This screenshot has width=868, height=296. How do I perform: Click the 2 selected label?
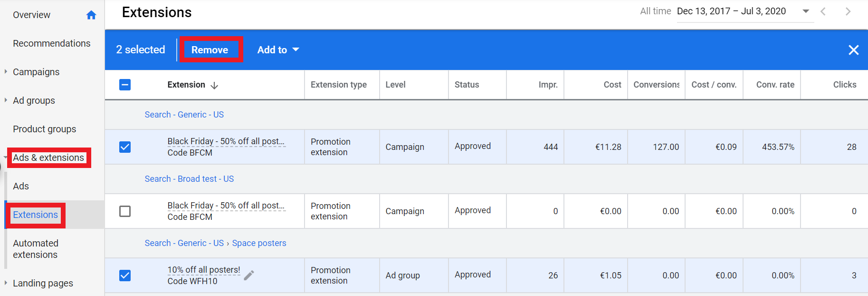pyautogui.click(x=141, y=50)
